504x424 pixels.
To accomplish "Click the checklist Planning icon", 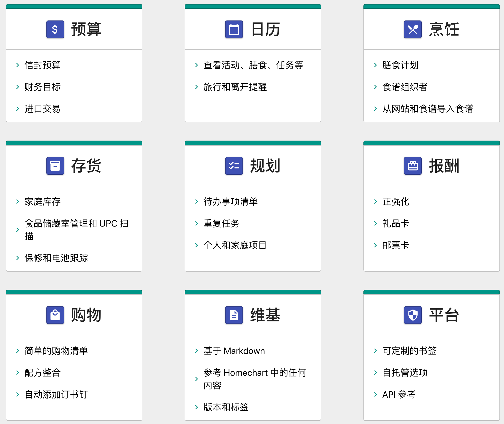I will [x=234, y=166].
